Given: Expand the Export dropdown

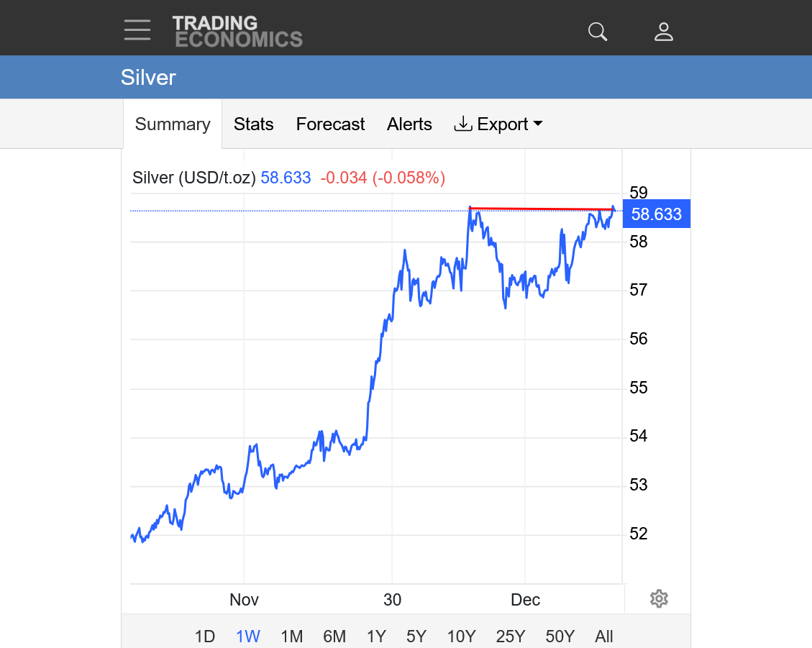Looking at the screenshot, I should coord(498,124).
